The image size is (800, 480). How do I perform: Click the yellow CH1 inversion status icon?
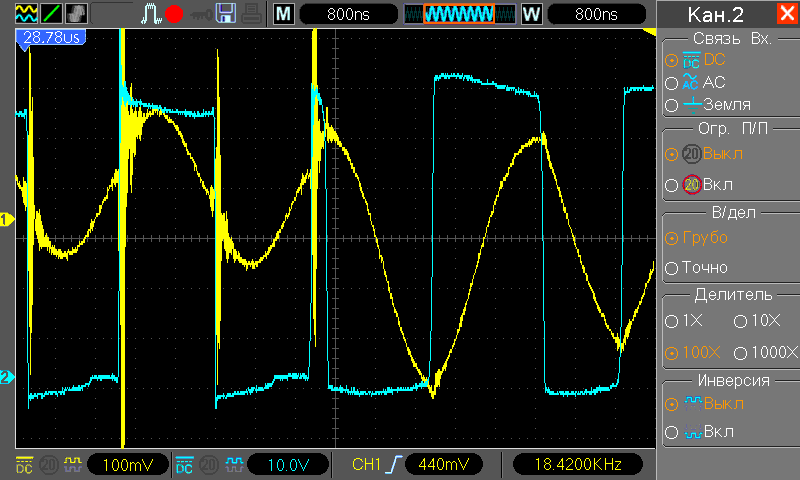coord(72,465)
